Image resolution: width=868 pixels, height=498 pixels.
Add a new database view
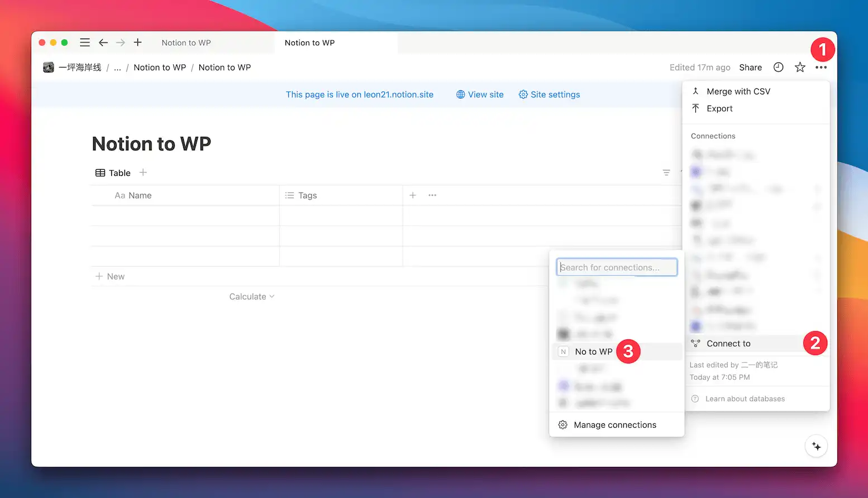pos(143,173)
